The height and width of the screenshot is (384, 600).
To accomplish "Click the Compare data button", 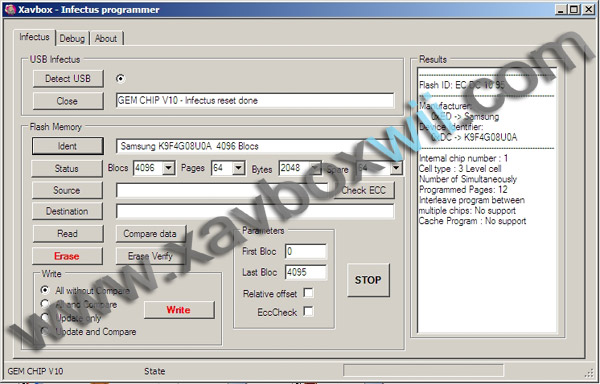I will [150, 234].
